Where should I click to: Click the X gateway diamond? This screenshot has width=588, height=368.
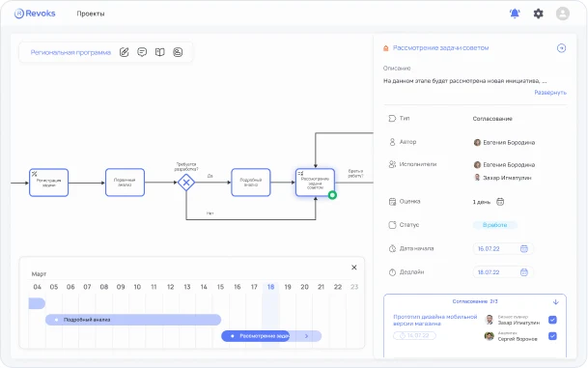(186, 183)
